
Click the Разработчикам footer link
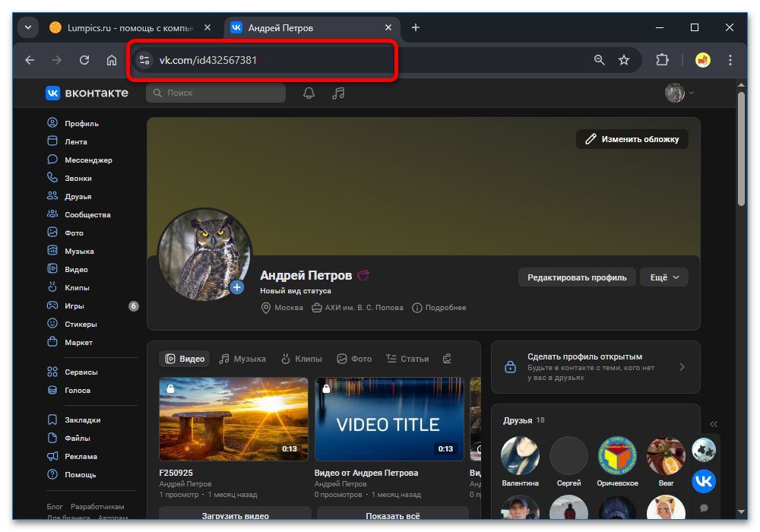pyautogui.click(x=97, y=506)
